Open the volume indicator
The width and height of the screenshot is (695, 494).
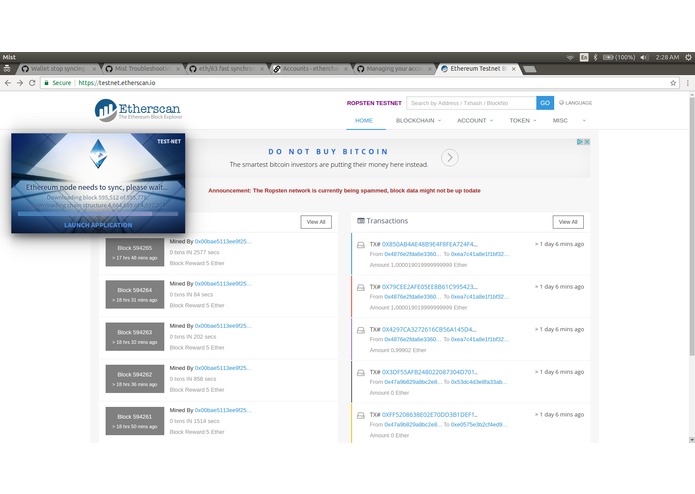coord(644,57)
